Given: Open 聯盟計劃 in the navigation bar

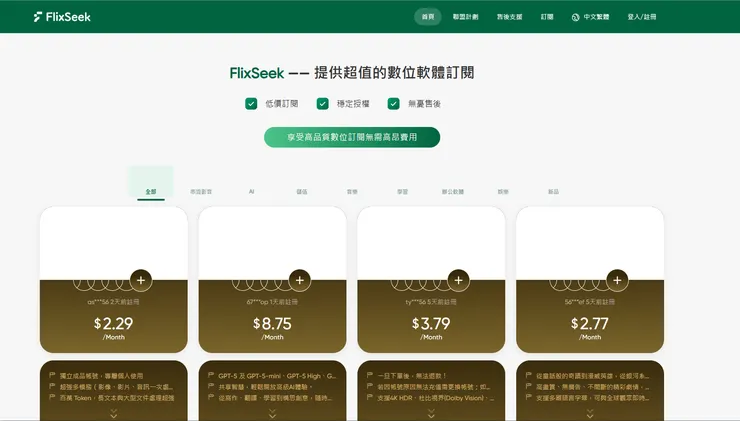Looking at the screenshot, I should (465, 17).
